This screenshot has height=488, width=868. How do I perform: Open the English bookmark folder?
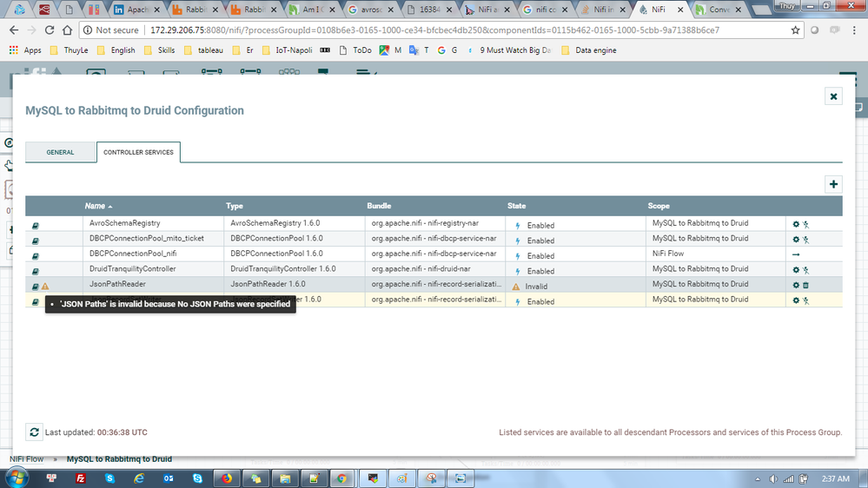116,50
